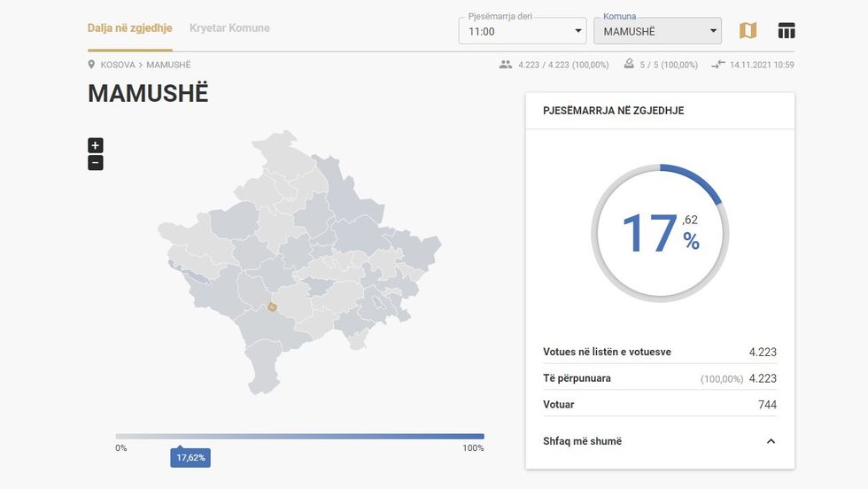Screen dimensions: 868x489
Task: Click the polling stations processed icon
Action: (629, 65)
